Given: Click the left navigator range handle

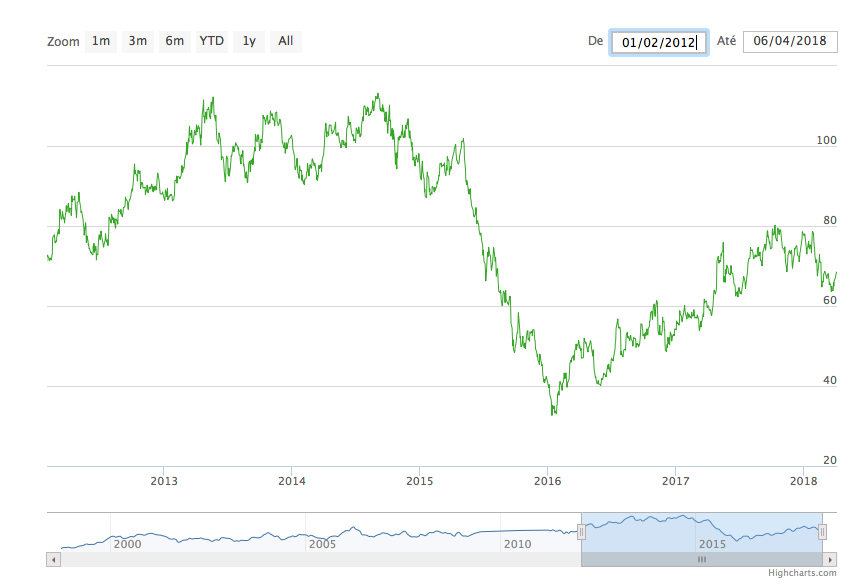Looking at the screenshot, I should [581, 533].
